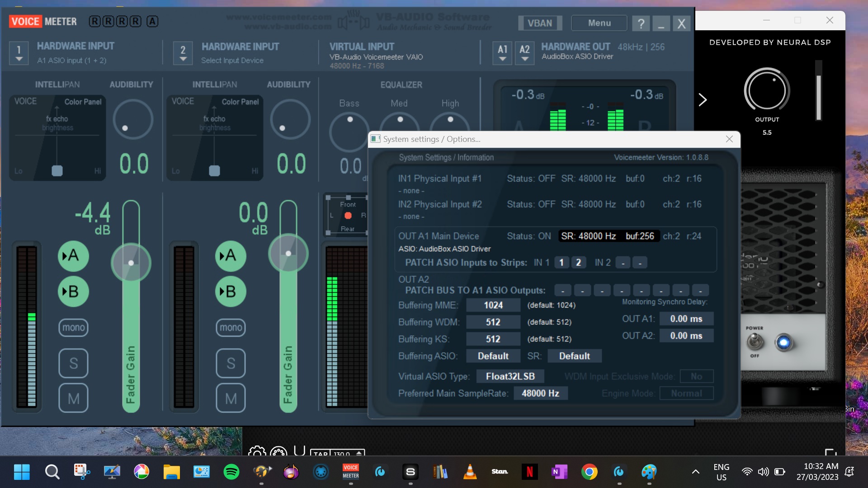Image resolution: width=868 pixels, height=488 pixels.
Task: Toggle strip 2 bus A routing button
Action: [x=231, y=256]
